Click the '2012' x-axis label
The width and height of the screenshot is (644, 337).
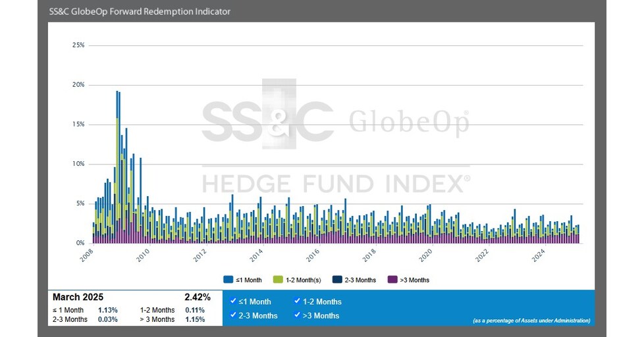[x=200, y=256]
